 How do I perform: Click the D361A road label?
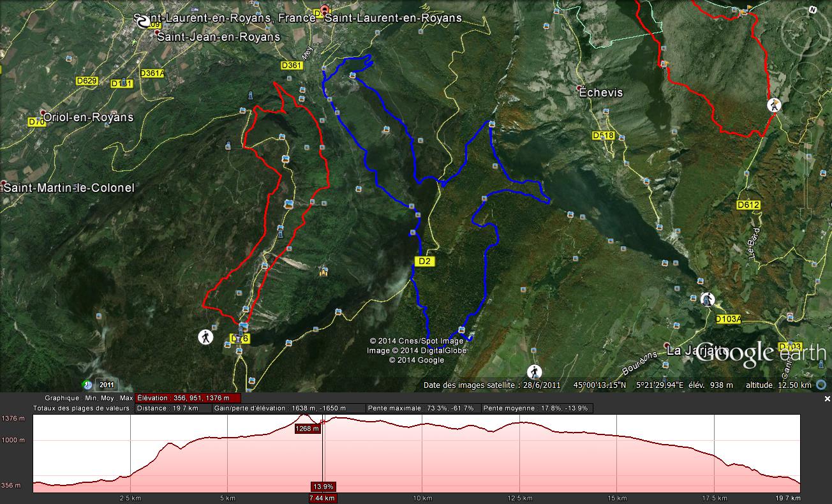[x=152, y=73]
